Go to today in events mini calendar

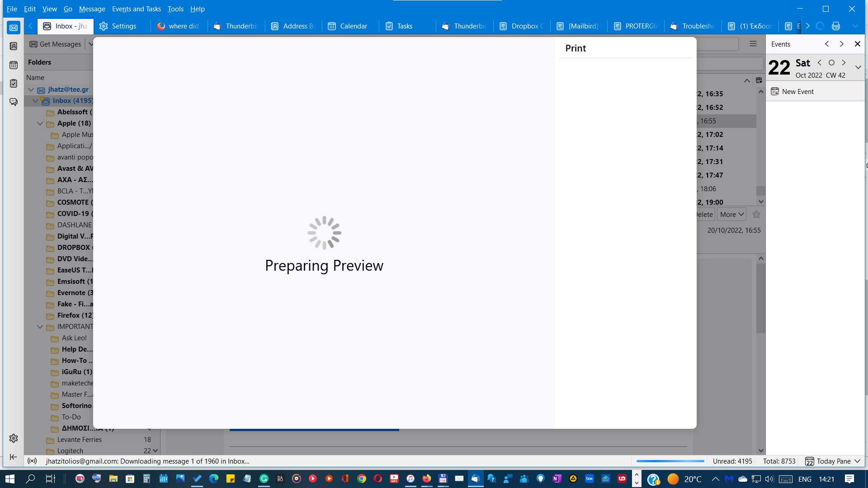point(831,63)
